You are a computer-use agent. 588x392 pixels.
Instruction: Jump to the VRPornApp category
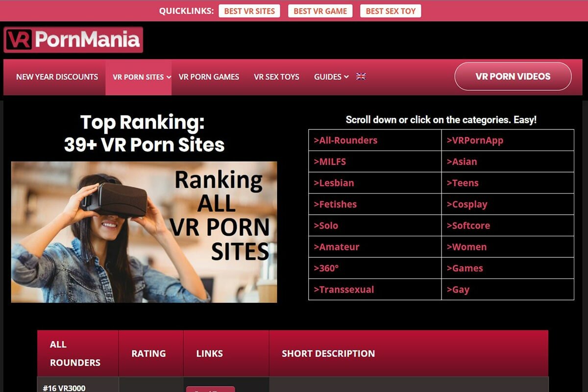475,140
